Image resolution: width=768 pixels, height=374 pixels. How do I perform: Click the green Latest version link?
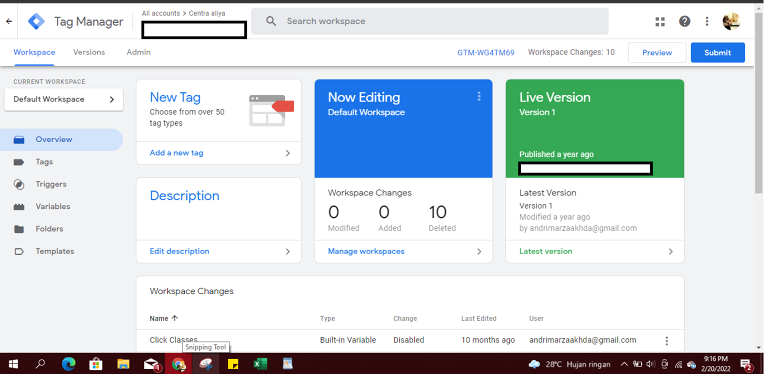tap(546, 252)
